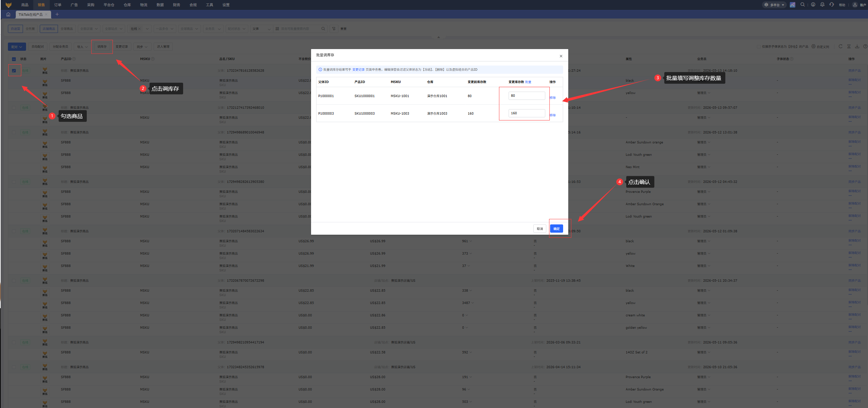Click help icon next to 子体状态 header

[792, 59]
